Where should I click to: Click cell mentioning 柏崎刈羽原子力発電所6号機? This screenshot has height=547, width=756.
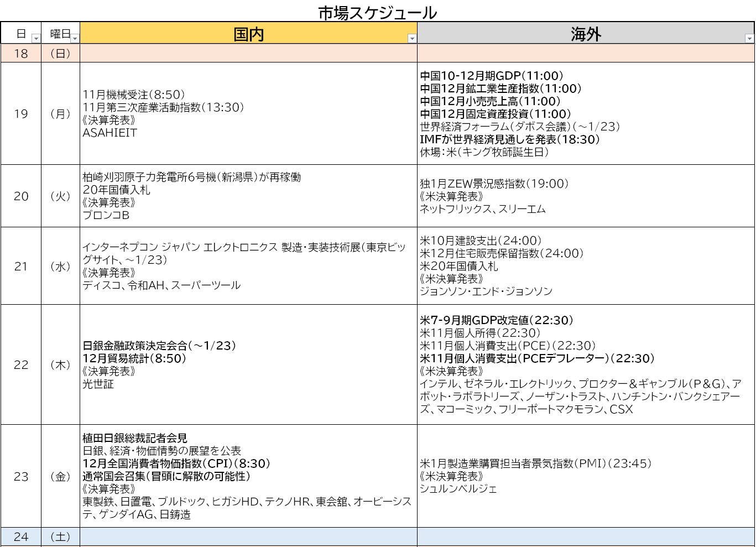tap(248, 196)
